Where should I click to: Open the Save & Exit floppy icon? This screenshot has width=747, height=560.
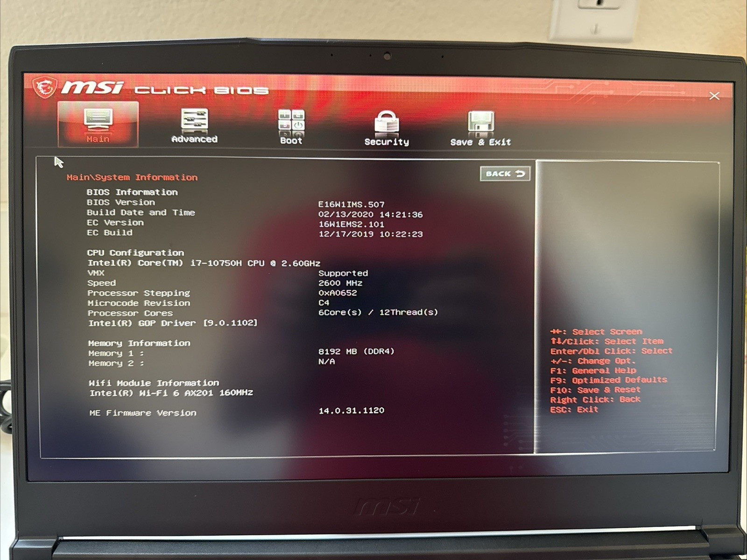pos(481,122)
